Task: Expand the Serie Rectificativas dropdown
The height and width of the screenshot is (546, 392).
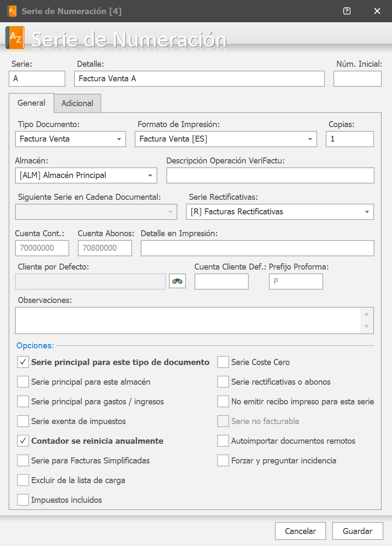Action: click(x=280, y=212)
